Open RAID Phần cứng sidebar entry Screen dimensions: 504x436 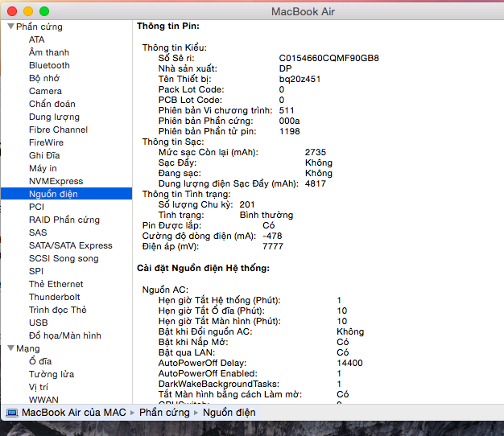[x=64, y=220]
